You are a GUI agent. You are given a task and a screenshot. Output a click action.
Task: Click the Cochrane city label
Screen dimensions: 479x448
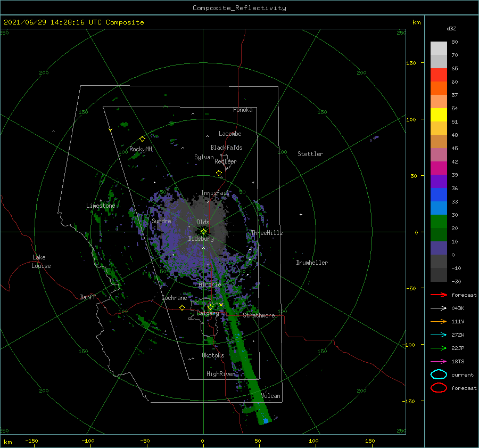point(174,298)
